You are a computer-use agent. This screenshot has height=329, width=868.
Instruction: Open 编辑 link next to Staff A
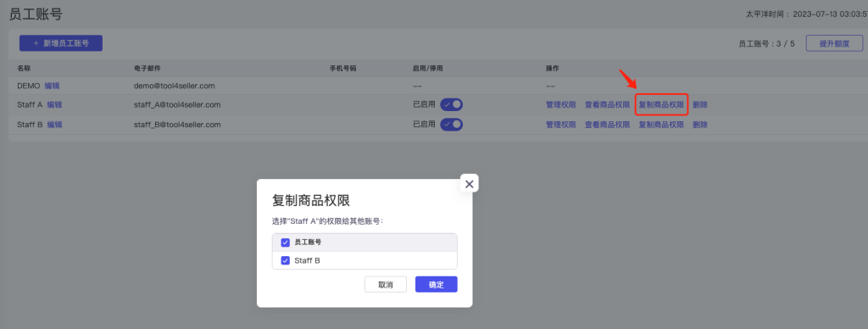point(55,104)
